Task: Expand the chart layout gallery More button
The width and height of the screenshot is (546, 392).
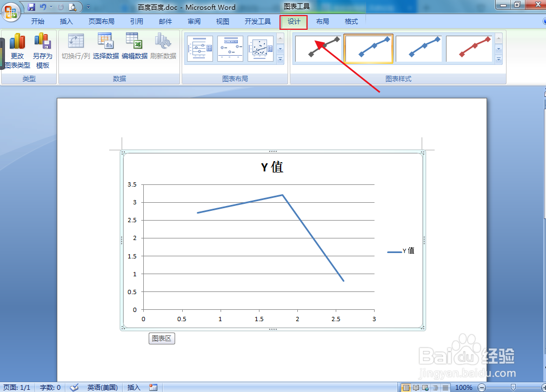Action: point(281,59)
